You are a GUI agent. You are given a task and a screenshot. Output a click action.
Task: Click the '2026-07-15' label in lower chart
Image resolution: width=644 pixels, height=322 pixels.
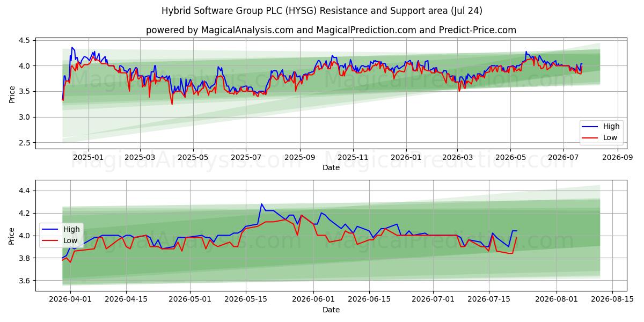(x=489, y=299)
